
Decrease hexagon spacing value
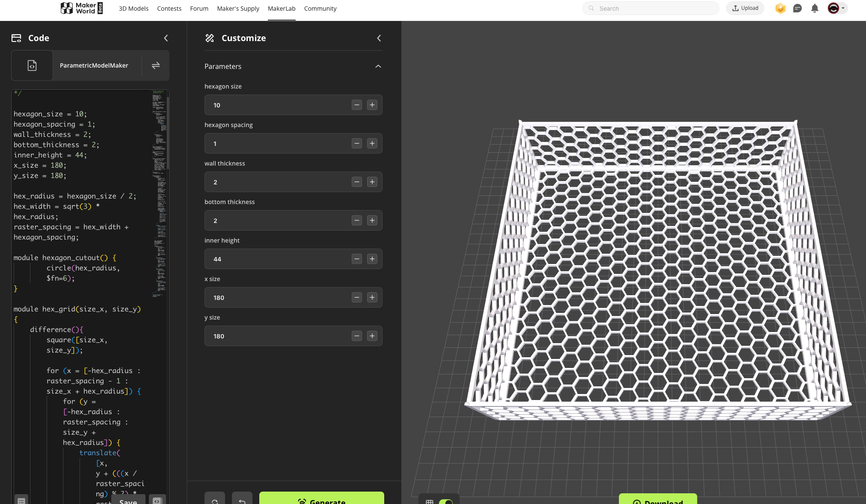(x=357, y=143)
